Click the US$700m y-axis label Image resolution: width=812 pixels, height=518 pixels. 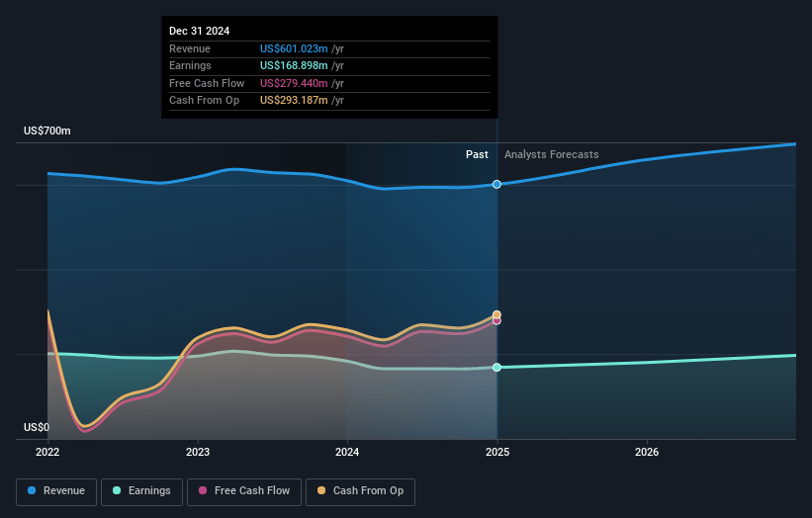pyautogui.click(x=47, y=130)
